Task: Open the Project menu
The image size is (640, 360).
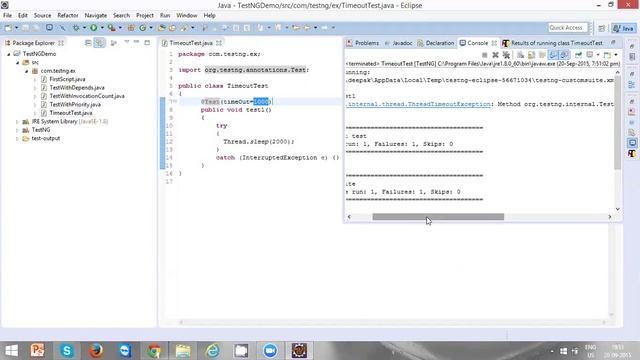Action: [144, 16]
